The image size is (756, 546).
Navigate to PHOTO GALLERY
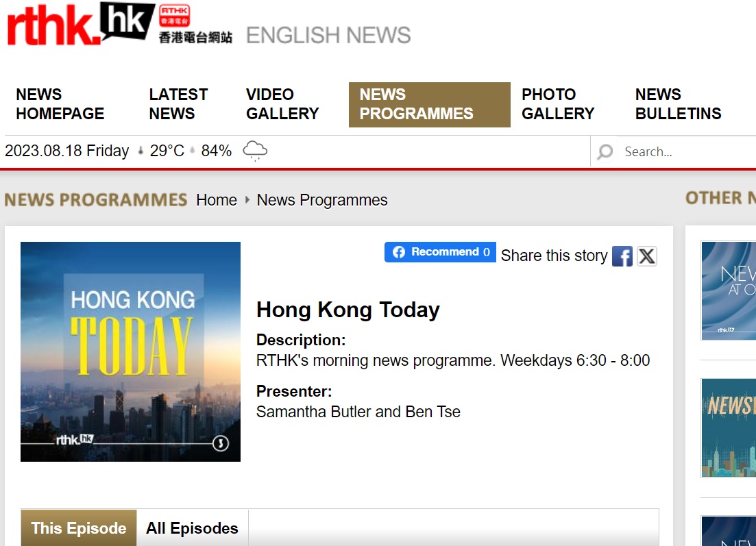click(557, 104)
